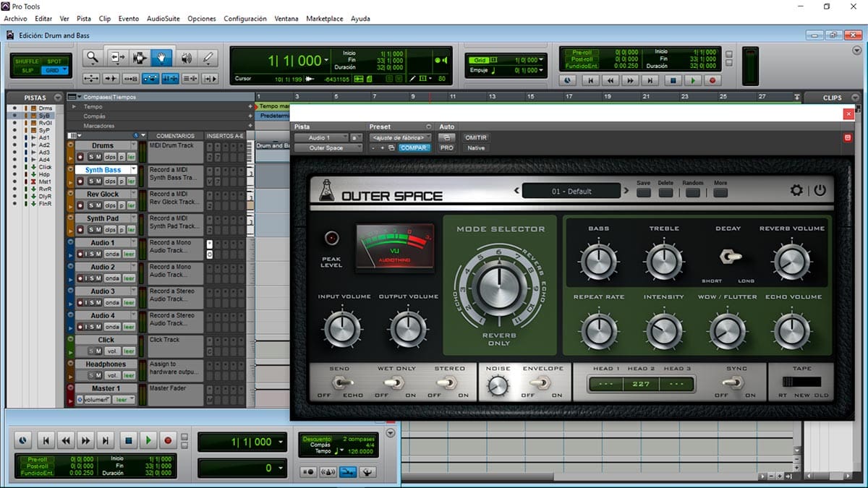Viewport: 868px width, 488px height.
Task: Click stop in the top toolbar transport
Action: tap(672, 81)
